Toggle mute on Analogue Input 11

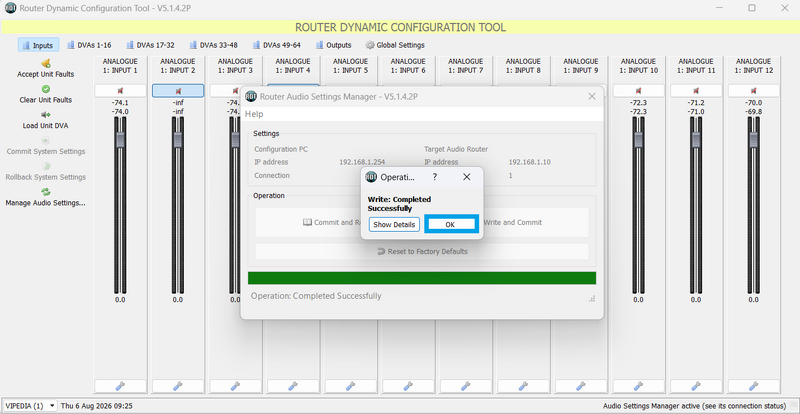pyautogui.click(x=696, y=91)
